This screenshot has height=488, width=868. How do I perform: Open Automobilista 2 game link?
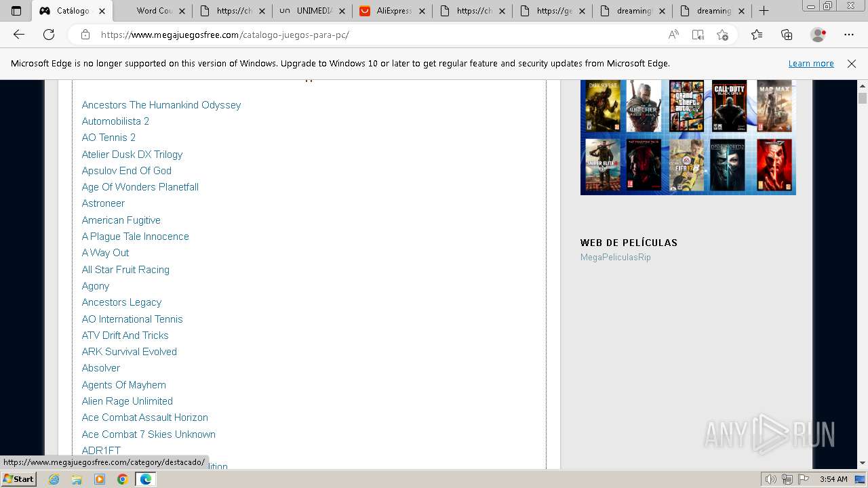pos(115,121)
